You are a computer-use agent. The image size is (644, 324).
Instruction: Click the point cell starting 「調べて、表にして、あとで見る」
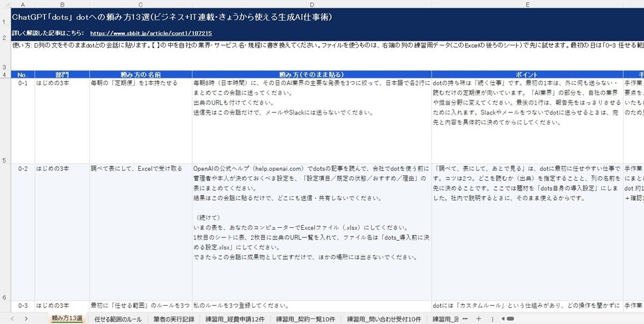(528, 232)
